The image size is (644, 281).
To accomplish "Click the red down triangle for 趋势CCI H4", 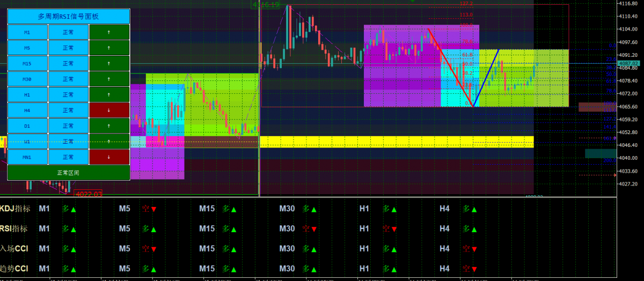I will [x=474, y=269].
